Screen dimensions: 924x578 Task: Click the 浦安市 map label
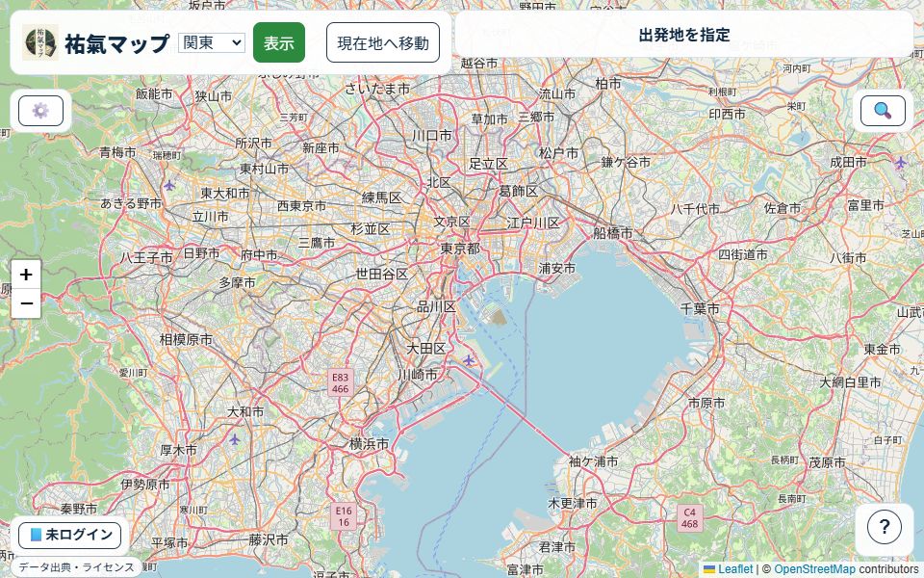(x=557, y=268)
